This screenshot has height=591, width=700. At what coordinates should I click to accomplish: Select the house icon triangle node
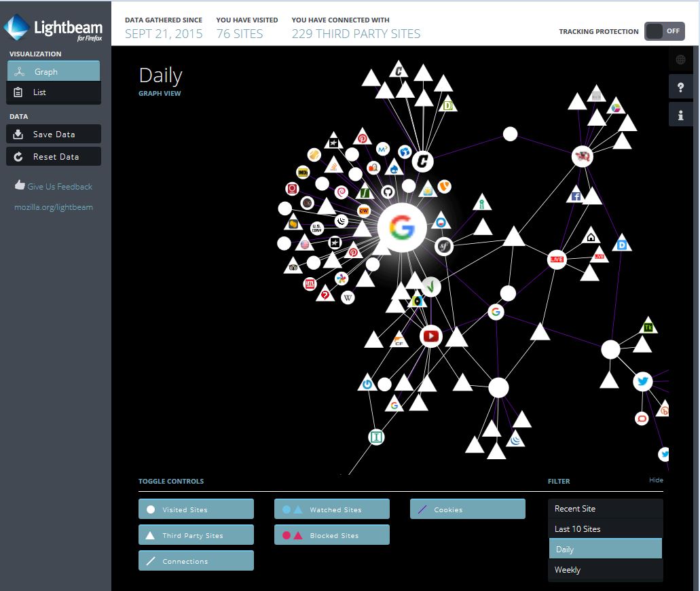click(591, 237)
